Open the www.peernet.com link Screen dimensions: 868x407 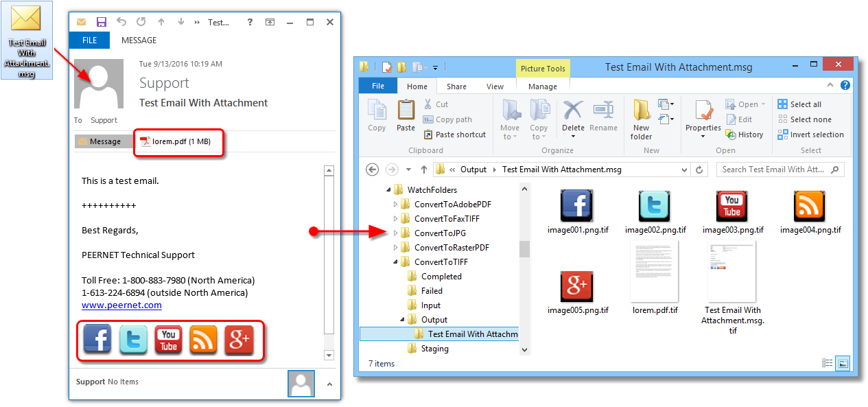click(x=121, y=305)
